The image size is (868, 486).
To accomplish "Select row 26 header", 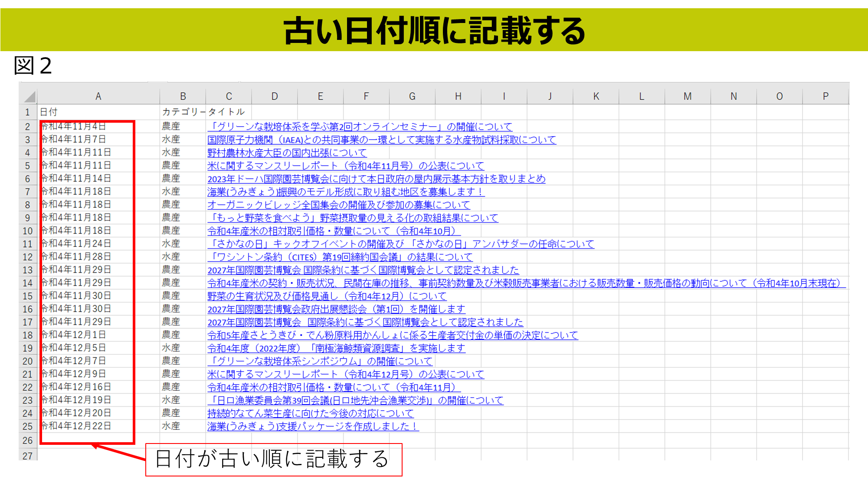I will click(x=28, y=440).
